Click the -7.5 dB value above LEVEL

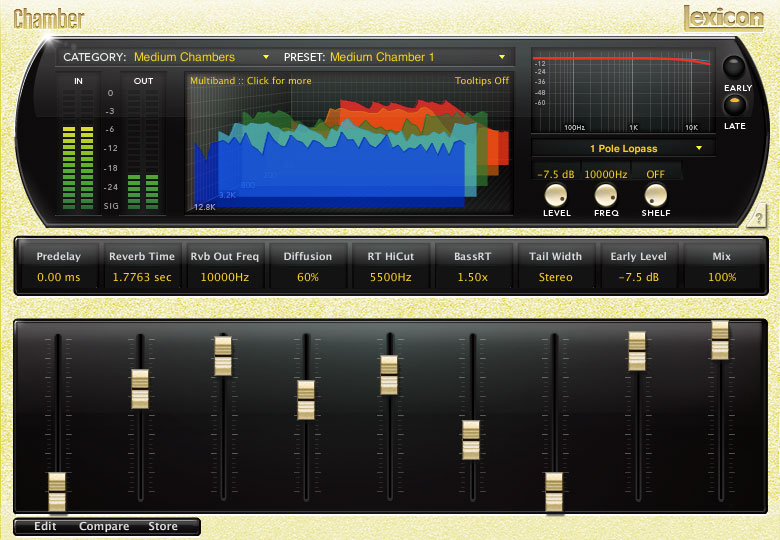pyautogui.click(x=556, y=175)
